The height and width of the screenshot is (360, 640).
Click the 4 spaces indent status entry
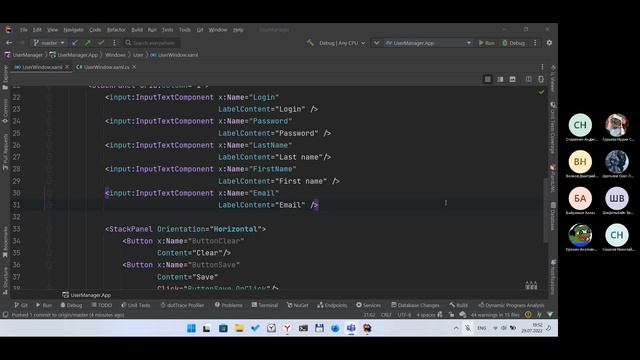point(426,315)
